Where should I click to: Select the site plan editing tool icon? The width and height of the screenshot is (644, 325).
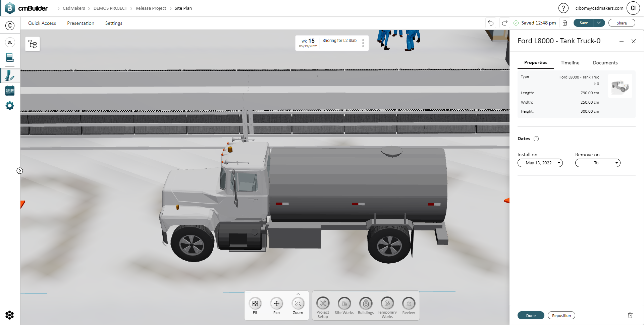point(10,75)
